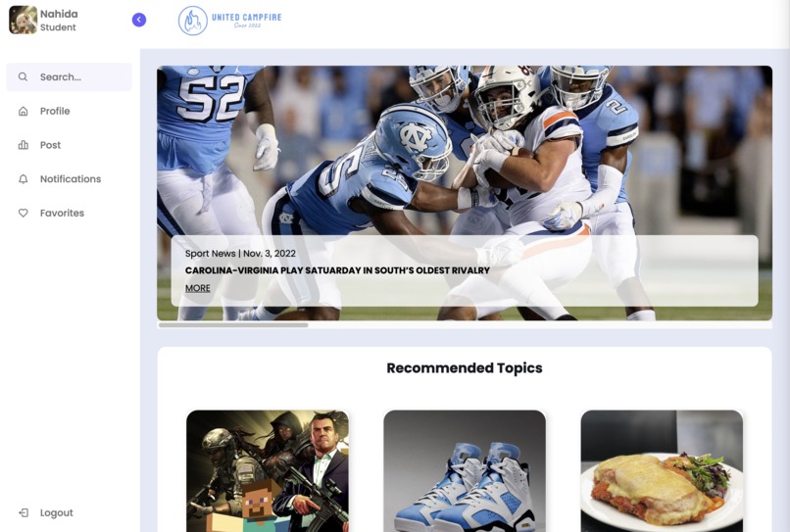Open the food dish topic thumbnail

(662, 471)
